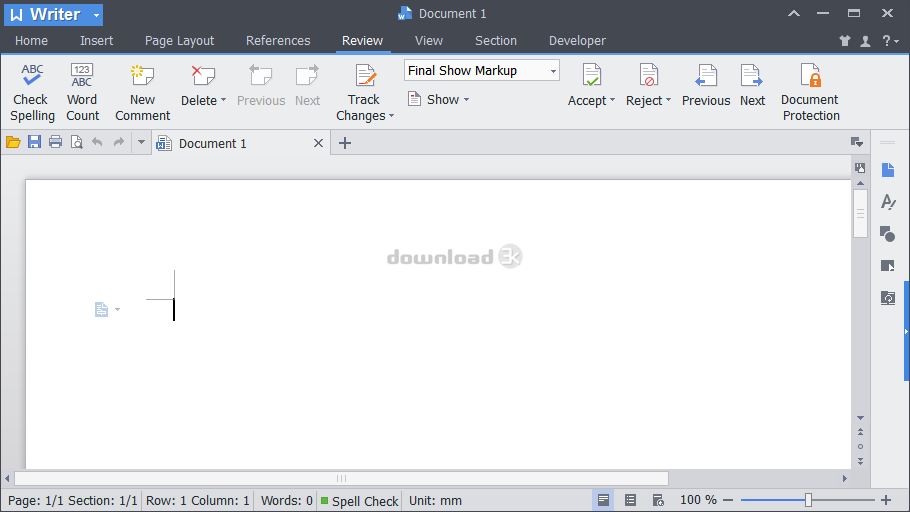
Task: Expand the Writer menu dropdown arrow
Action: pyautogui.click(x=96, y=15)
